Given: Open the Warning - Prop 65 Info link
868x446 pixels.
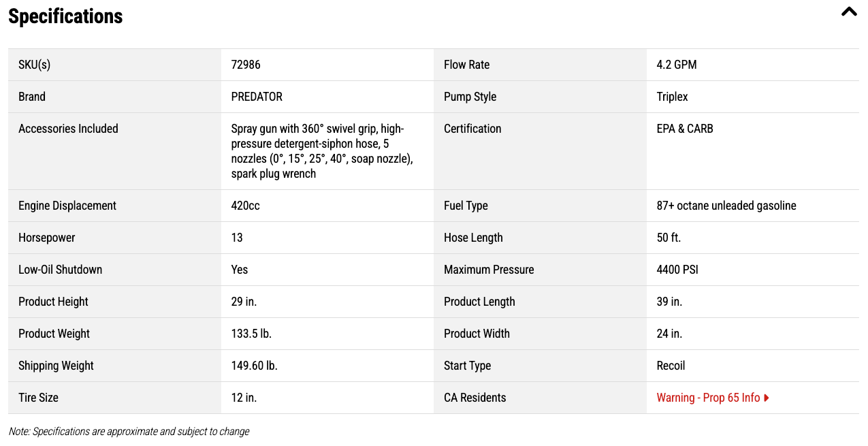Looking at the screenshot, I should (708, 398).
